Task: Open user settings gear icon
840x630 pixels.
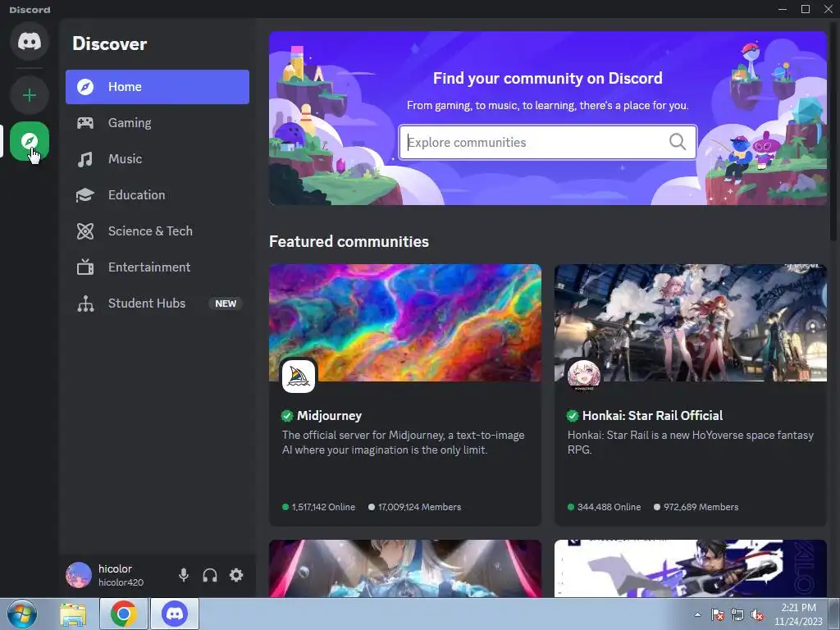Action: point(236,575)
